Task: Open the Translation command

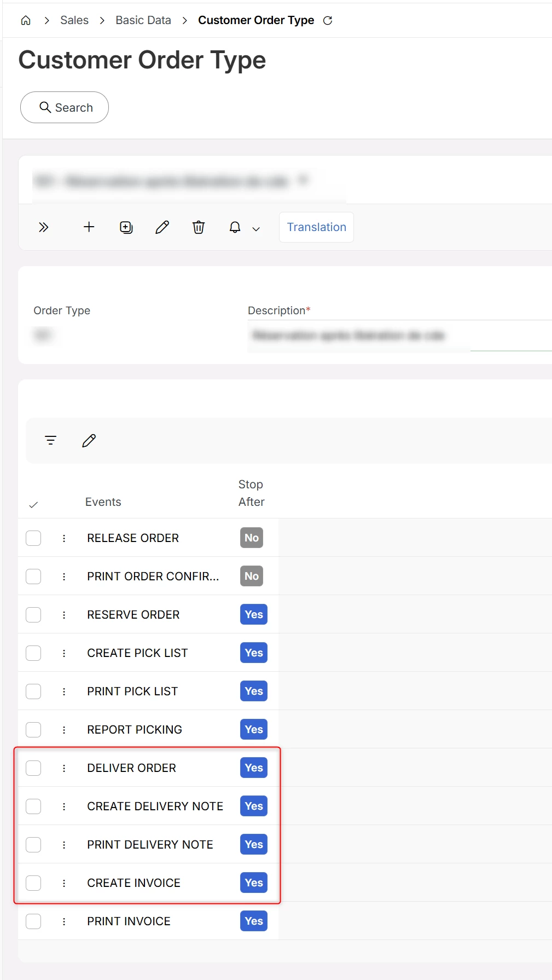Action: click(316, 227)
